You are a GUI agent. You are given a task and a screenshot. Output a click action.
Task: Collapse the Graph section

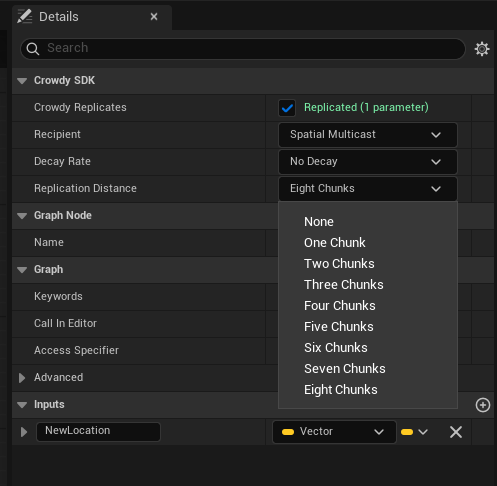click(x=22, y=270)
